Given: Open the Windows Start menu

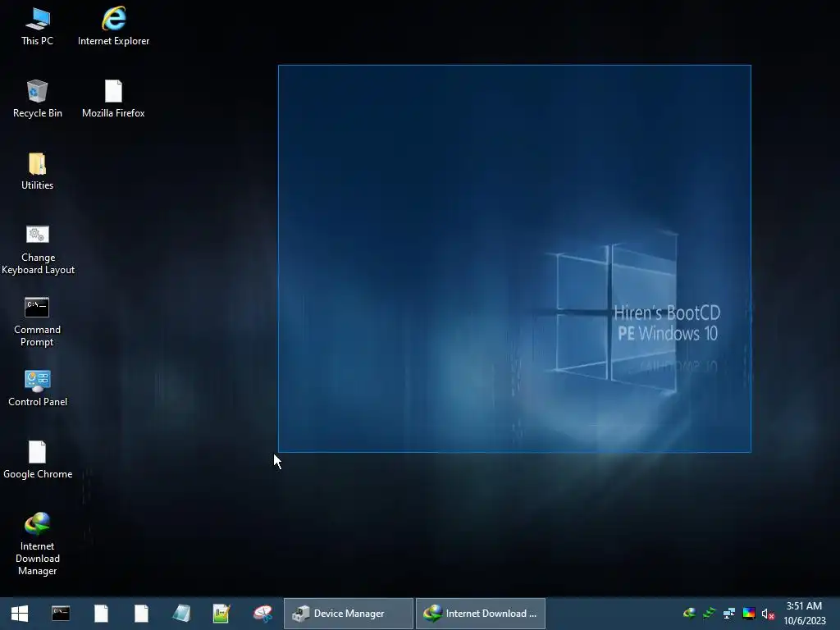Looking at the screenshot, I should tap(20, 614).
